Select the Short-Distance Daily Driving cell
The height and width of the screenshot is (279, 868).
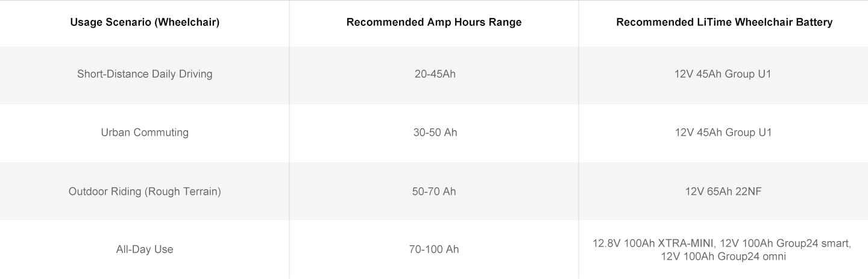pos(145,74)
